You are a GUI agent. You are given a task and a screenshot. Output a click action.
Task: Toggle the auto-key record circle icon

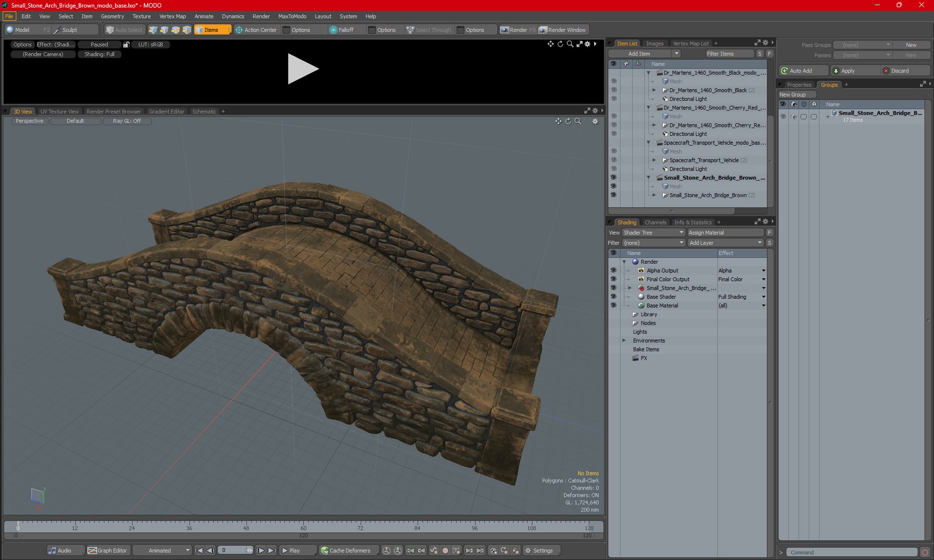tap(445, 551)
